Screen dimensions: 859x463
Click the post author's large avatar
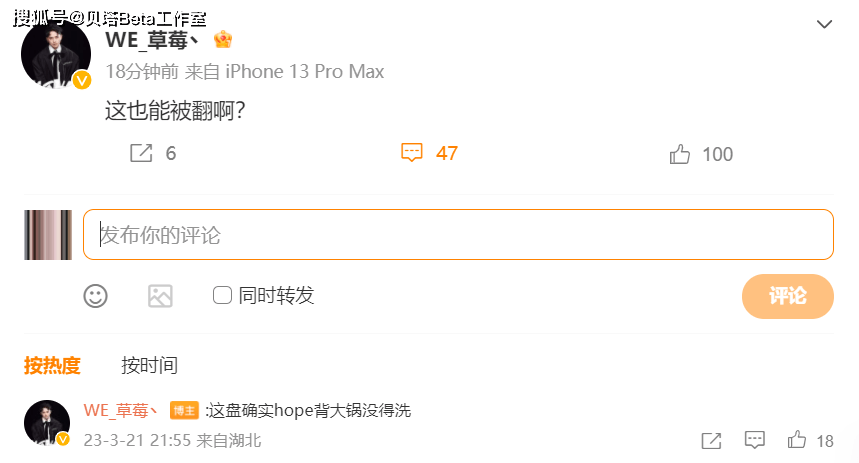pos(55,54)
